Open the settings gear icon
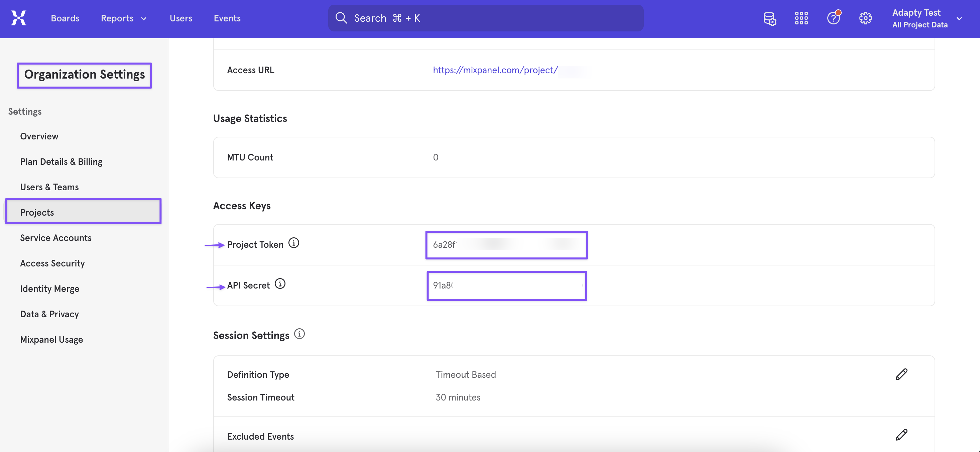The image size is (980, 452). tap(865, 18)
